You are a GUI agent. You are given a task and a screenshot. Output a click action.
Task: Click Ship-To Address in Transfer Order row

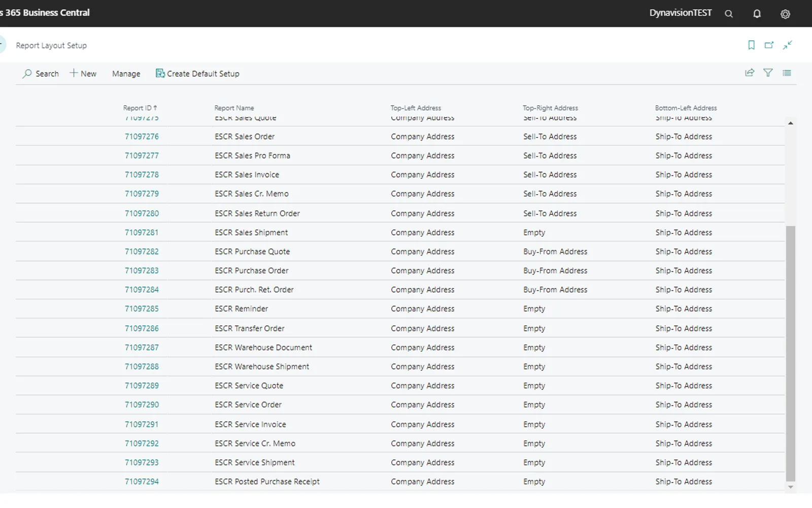[684, 329]
